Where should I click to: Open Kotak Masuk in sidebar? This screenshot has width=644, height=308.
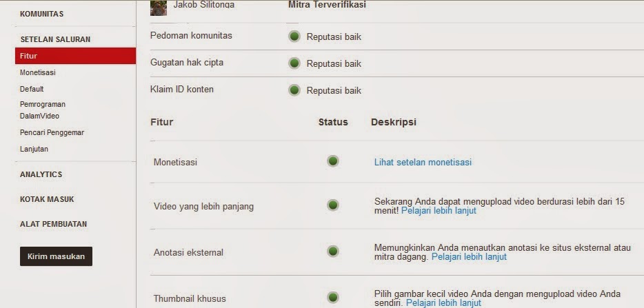[47, 199]
